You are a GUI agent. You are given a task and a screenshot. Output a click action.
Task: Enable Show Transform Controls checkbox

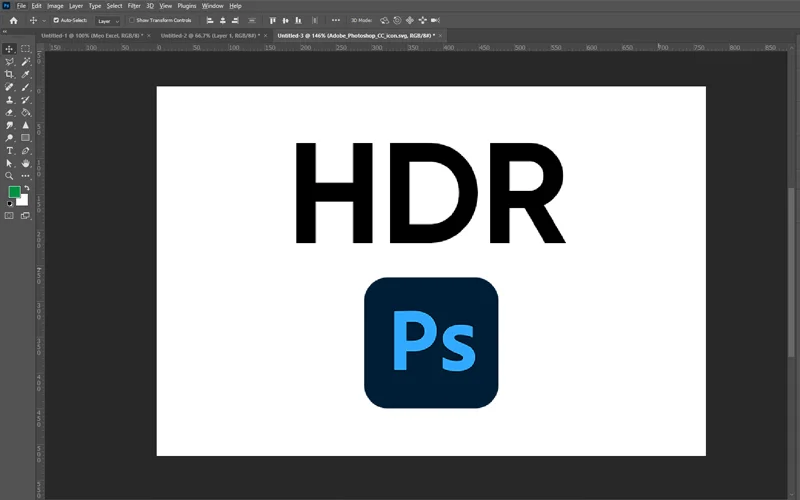[x=132, y=20]
